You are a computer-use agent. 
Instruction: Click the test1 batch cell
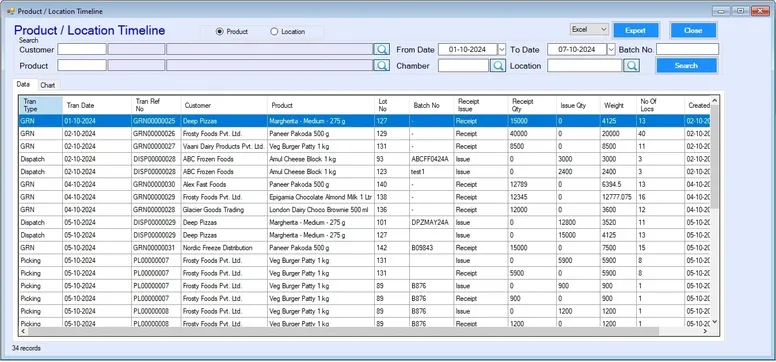coord(432,172)
